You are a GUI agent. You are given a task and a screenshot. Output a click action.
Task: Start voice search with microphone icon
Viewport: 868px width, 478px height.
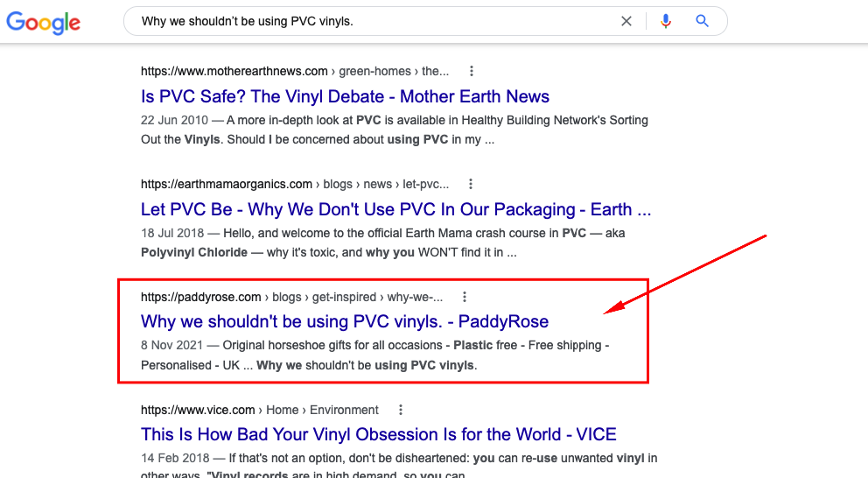(x=666, y=22)
